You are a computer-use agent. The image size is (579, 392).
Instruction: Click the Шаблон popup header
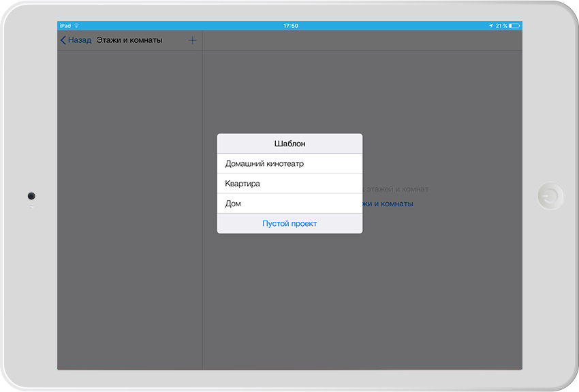(289, 144)
